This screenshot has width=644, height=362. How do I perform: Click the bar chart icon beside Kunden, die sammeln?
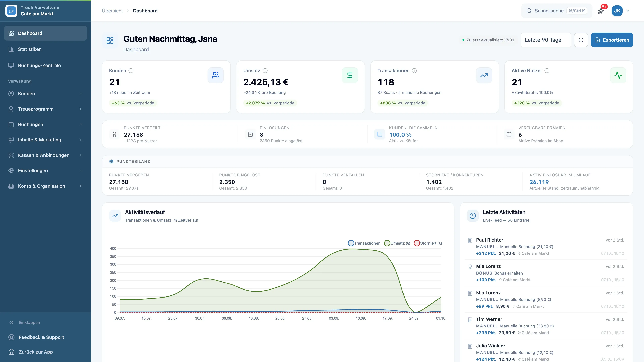pyautogui.click(x=380, y=134)
